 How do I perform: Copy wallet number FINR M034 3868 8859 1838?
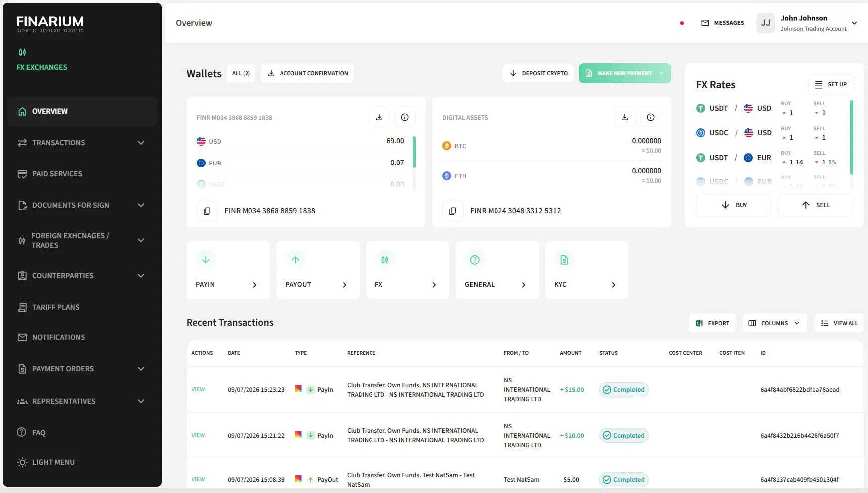[207, 211]
